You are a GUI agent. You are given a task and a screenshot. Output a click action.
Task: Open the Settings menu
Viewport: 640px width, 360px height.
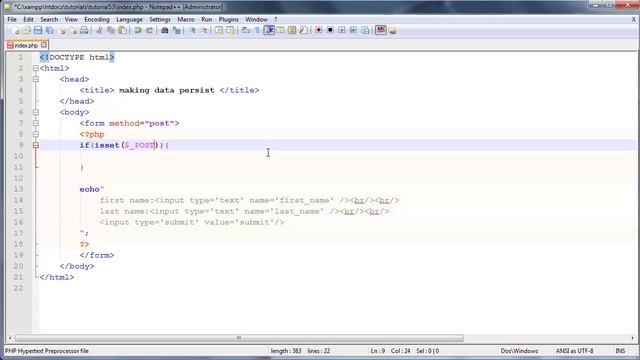coord(160,20)
